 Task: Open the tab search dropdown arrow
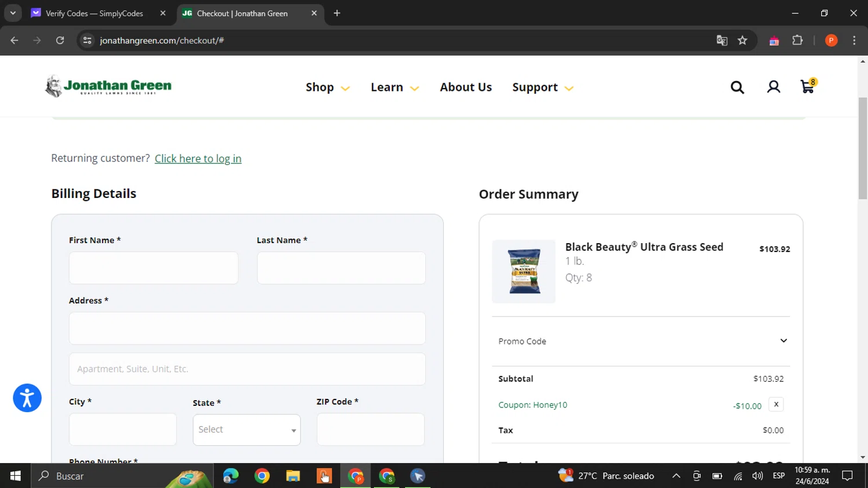click(x=13, y=13)
